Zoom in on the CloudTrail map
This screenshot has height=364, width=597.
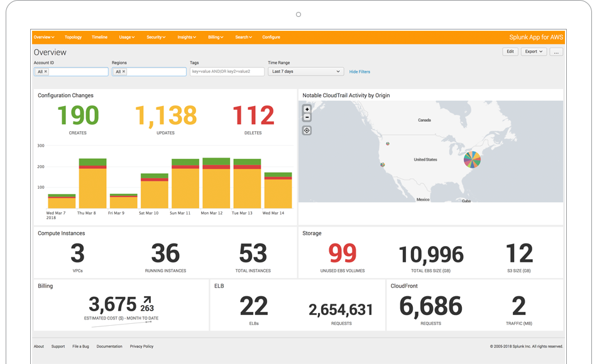click(x=307, y=109)
